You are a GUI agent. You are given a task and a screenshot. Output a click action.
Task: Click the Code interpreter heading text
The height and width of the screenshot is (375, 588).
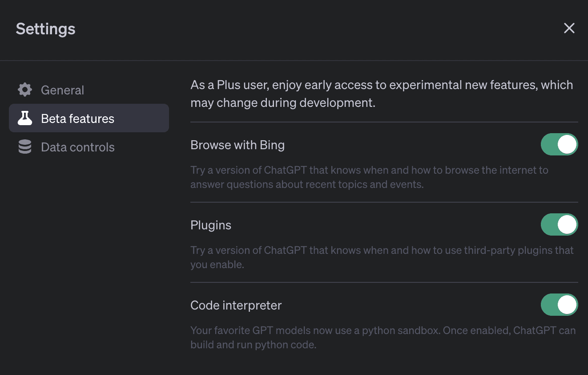pyautogui.click(x=236, y=306)
